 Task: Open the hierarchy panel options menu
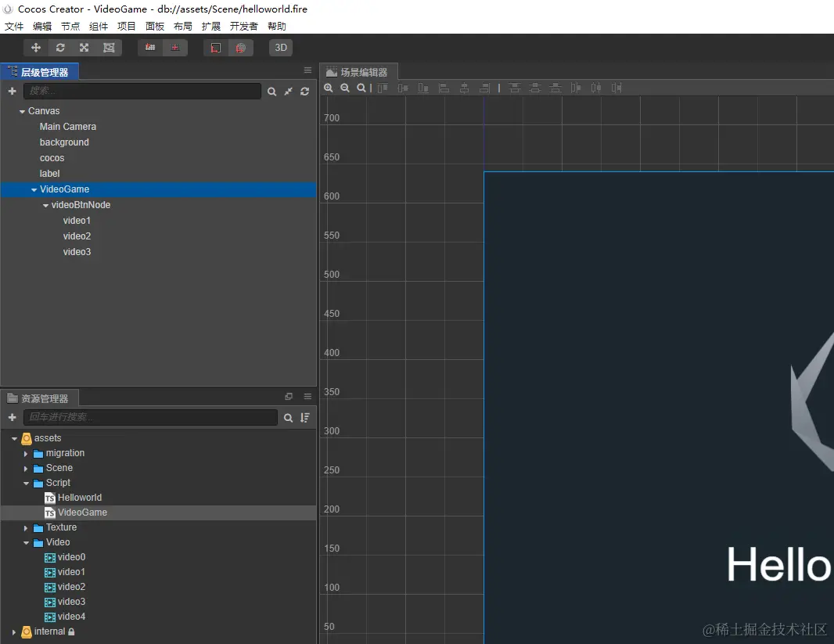click(x=307, y=70)
